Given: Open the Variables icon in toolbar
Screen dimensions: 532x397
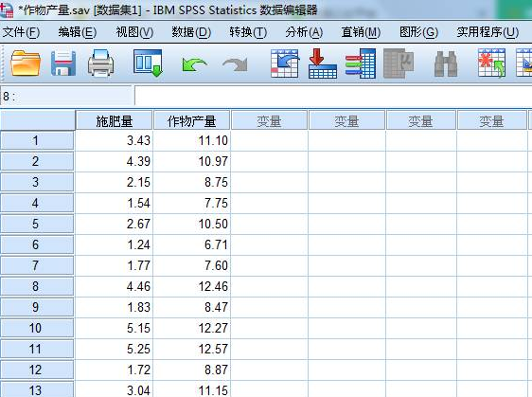Looking at the screenshot, I should tap(361, 63).
